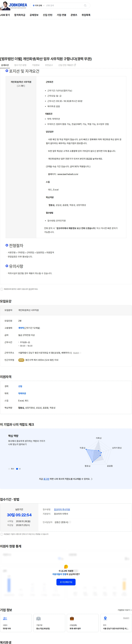Screen dimensions: 132x644
Task: Open the 신입·인턴 menu
Action: pyautogui.click(x=48, y=15)
